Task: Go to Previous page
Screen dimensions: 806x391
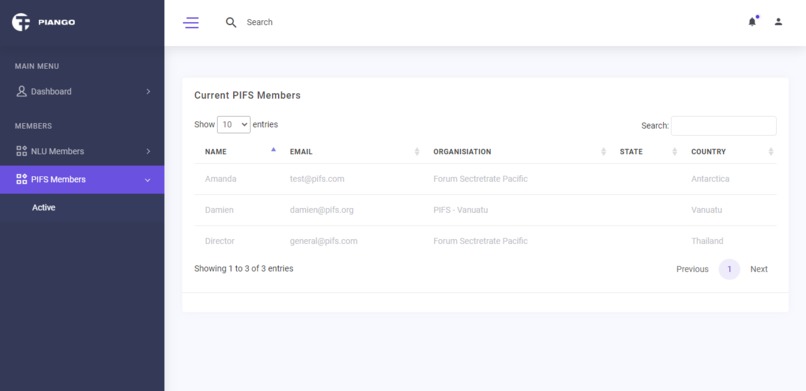Action: pos(692,269)
